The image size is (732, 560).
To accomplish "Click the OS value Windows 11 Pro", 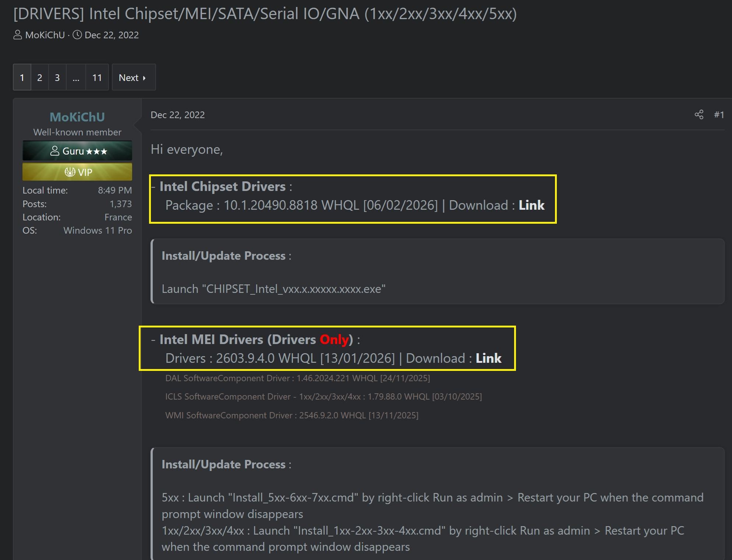I will (x=98, y=230).
